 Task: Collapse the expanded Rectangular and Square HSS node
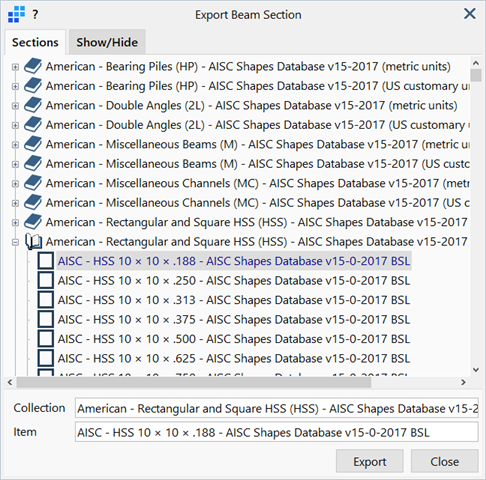coord(15,242)
